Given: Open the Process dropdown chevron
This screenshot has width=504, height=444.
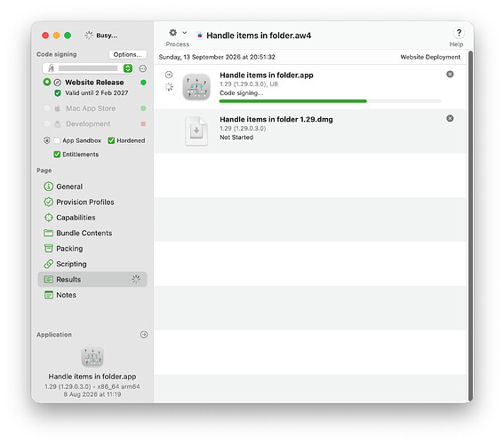Looking at the screenshot, I should (185, 33).
